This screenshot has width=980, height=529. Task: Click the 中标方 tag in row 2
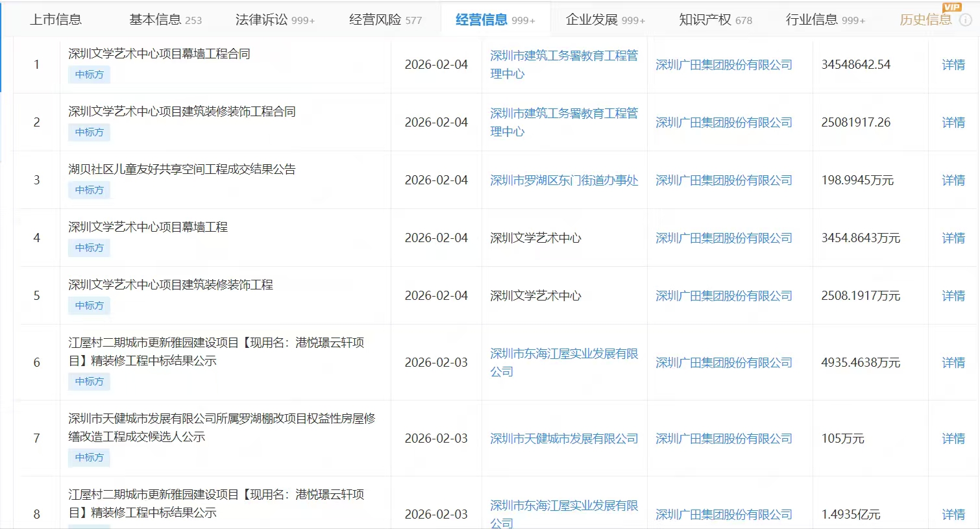89,132
